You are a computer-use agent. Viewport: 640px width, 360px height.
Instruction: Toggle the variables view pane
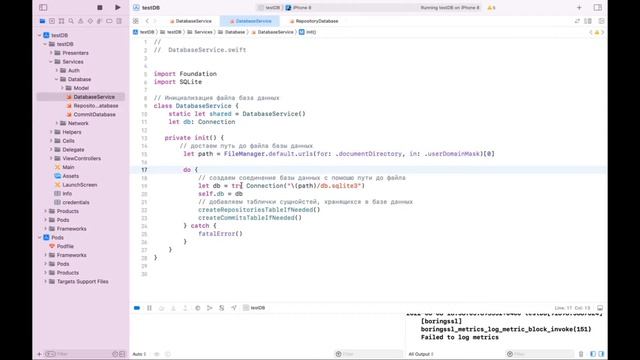(593, 354)
